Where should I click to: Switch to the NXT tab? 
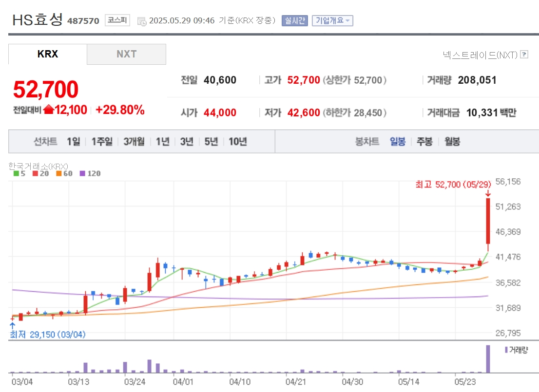coord(127,54)
